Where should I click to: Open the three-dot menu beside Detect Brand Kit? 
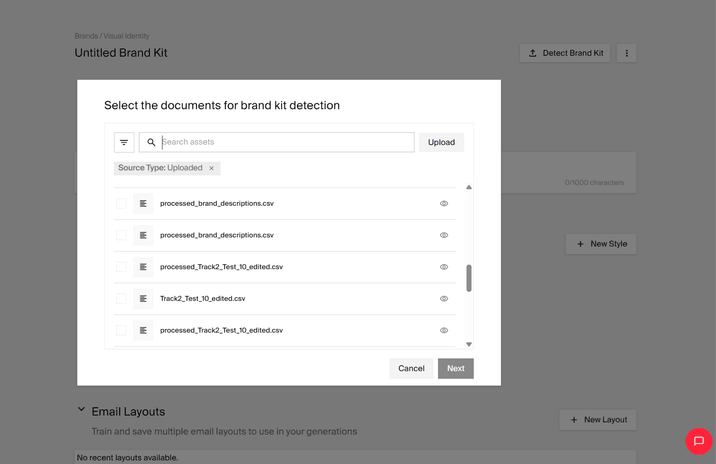tap(627, 53)
